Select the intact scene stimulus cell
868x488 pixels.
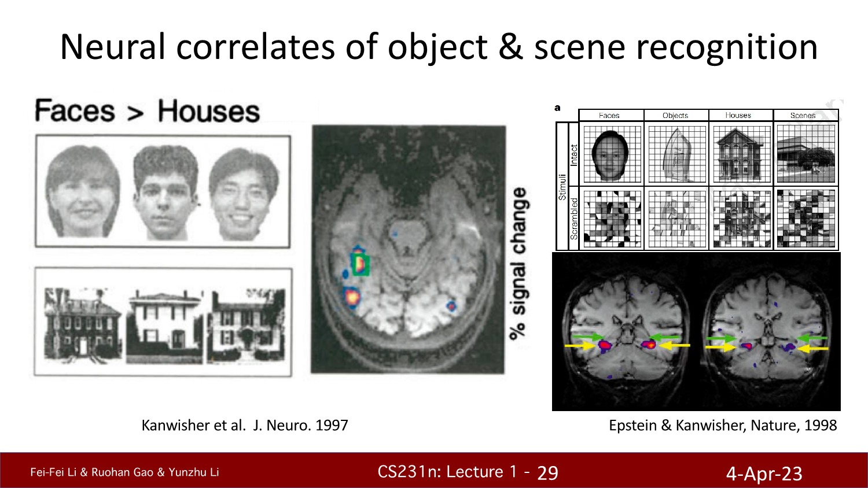(806, 154)
